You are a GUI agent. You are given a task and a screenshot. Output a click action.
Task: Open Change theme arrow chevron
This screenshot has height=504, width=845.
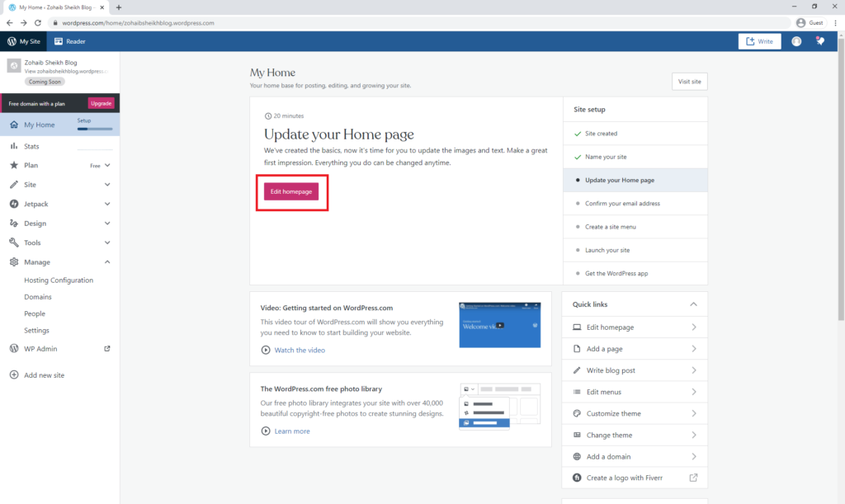pos(694,435)
